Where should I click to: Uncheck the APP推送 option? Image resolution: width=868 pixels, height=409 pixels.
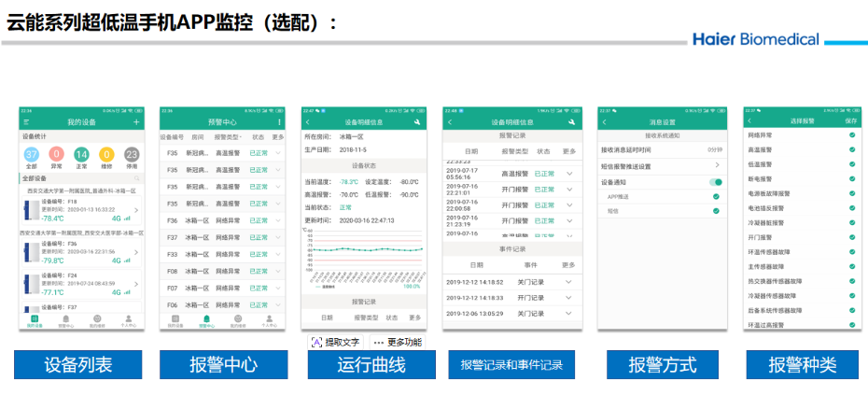[716, 197]
